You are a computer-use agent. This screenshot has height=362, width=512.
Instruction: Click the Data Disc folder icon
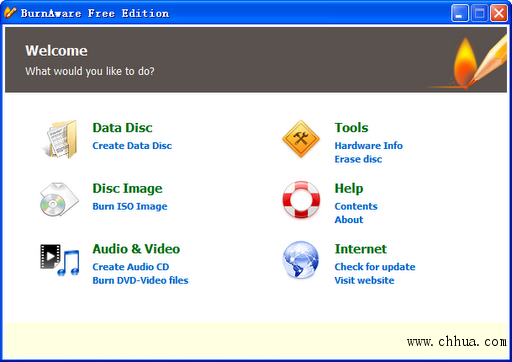click(x=60, y=139)
